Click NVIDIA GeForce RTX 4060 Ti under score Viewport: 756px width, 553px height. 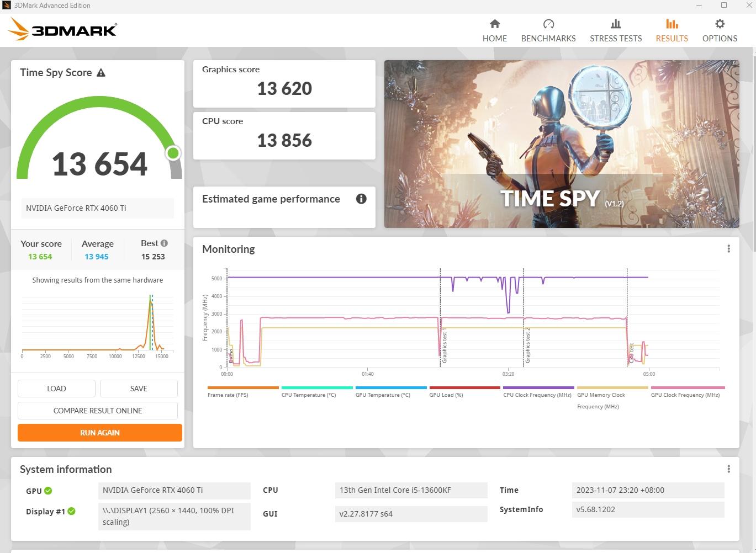click(98, 208)
